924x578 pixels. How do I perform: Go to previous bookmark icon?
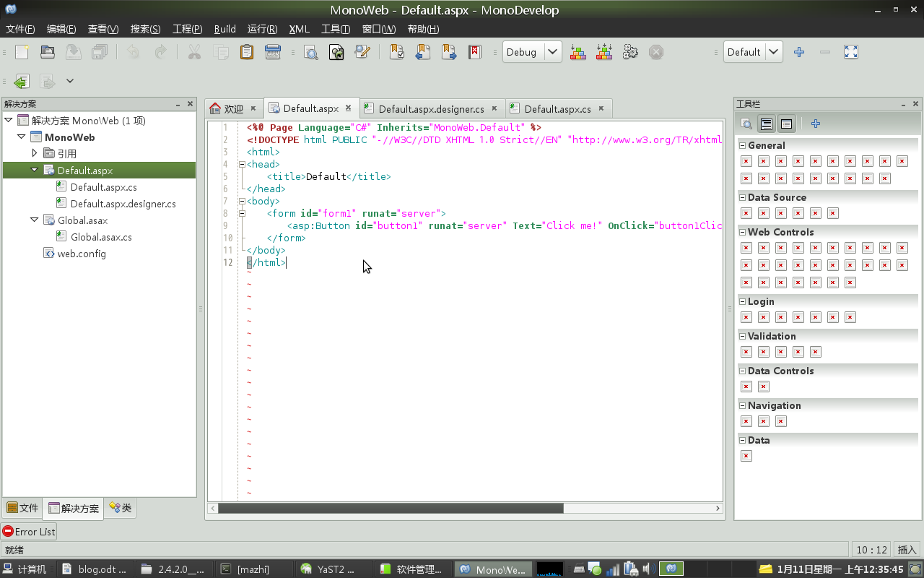pyautogui.click(x=423, y=52)
